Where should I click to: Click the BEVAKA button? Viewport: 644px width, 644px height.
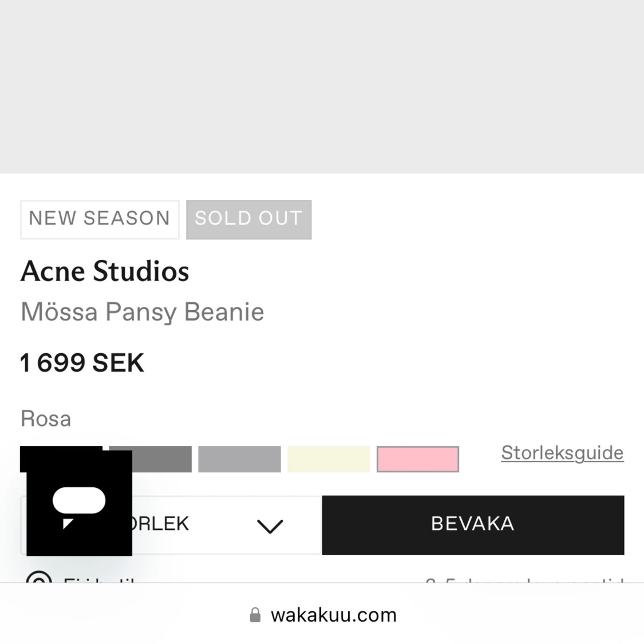coord(473,524)
